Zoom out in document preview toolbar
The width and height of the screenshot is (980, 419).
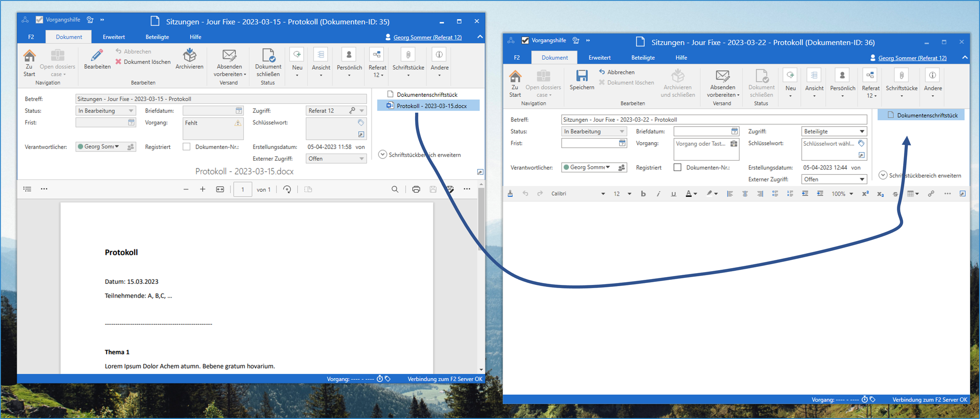pyautogui.click(x=186, y=189)
